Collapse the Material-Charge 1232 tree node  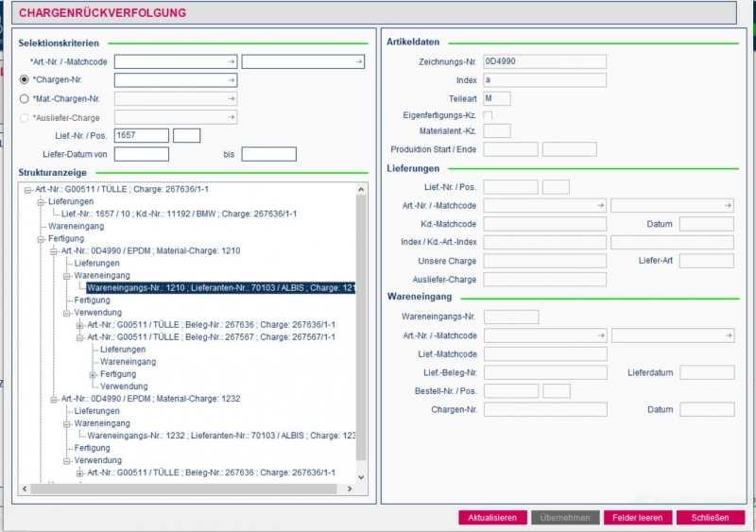click(54, 399)
